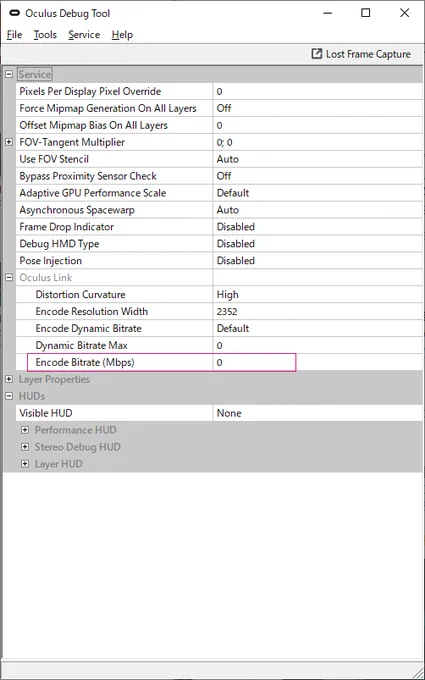Edit Encode Resolution Width 2352 value
This screenshot has height=680, width=425.
click(317, 311)
